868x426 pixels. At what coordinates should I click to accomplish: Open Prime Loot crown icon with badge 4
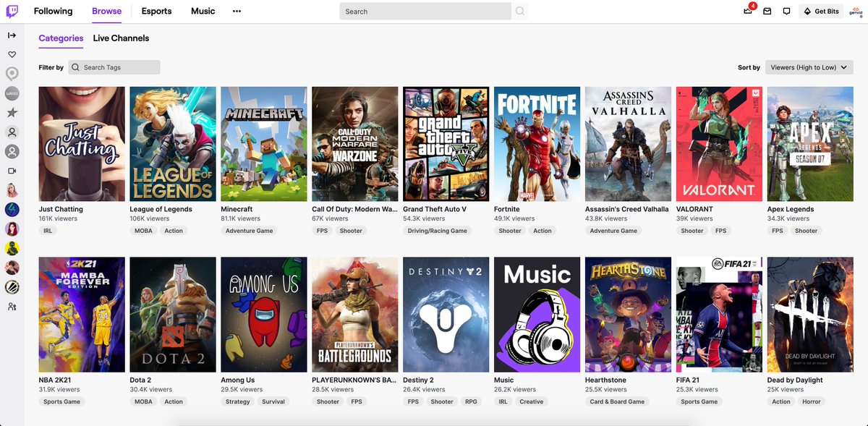point(749,11)
